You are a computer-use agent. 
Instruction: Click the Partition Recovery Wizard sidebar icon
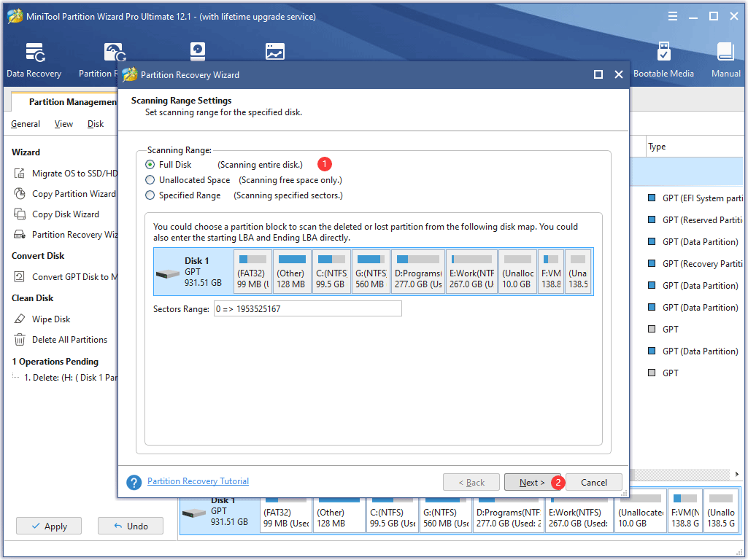(x=20, y=235)
